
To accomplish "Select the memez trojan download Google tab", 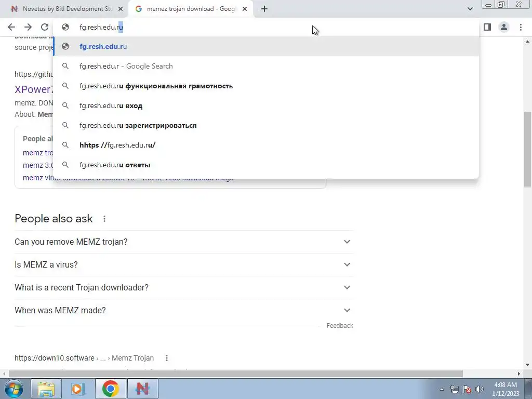I will pos(190,9).
